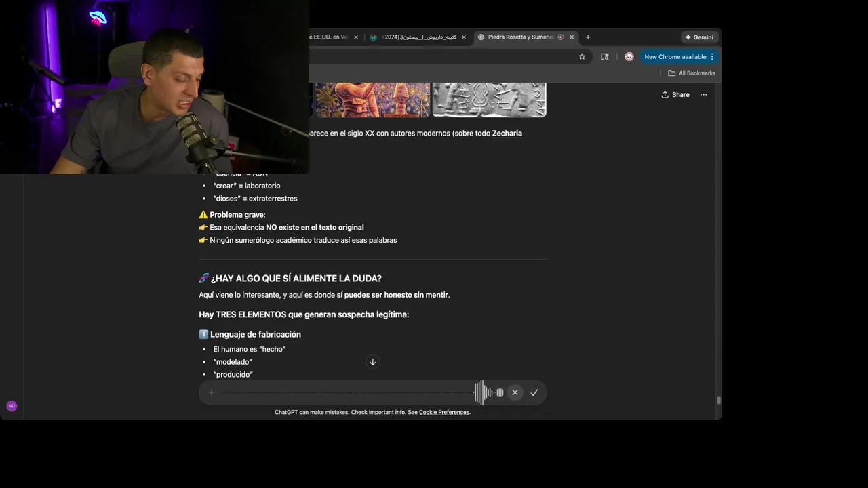The height and width of the screenshot is (488, 868).
Task: Click the bullet "modelado"
Action: [x=233, y=362]
